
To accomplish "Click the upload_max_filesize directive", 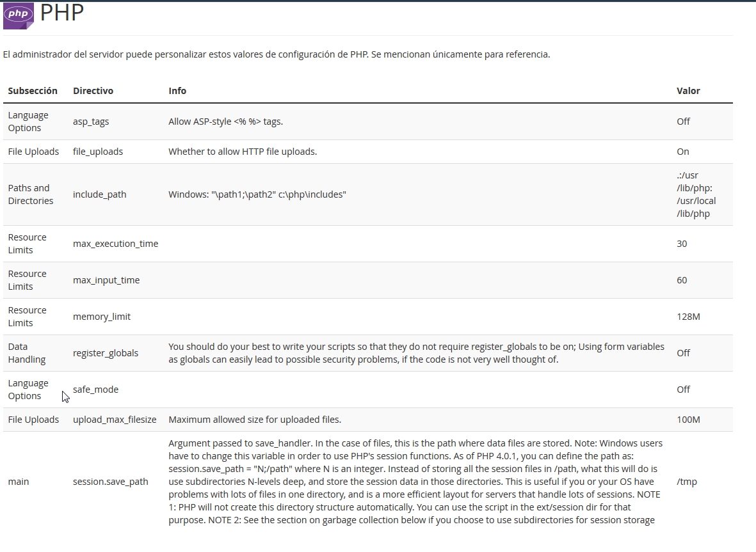I will [115, 420].
